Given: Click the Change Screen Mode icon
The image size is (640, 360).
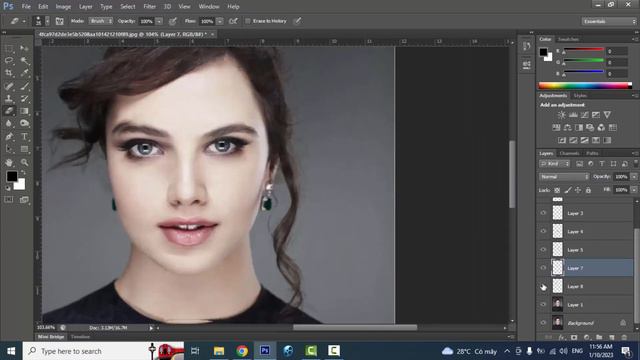Looking at the screenshot, I should pos(24,200).
